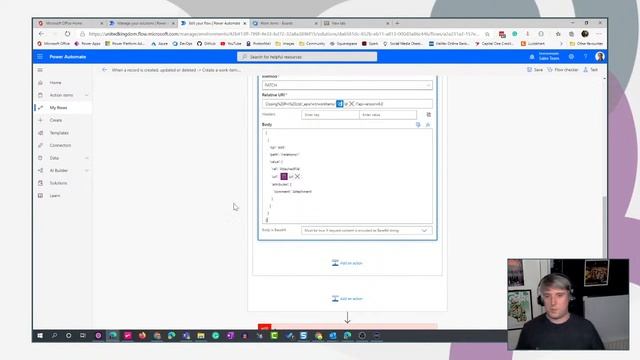Click the Relative URI input field

point(347,104)
